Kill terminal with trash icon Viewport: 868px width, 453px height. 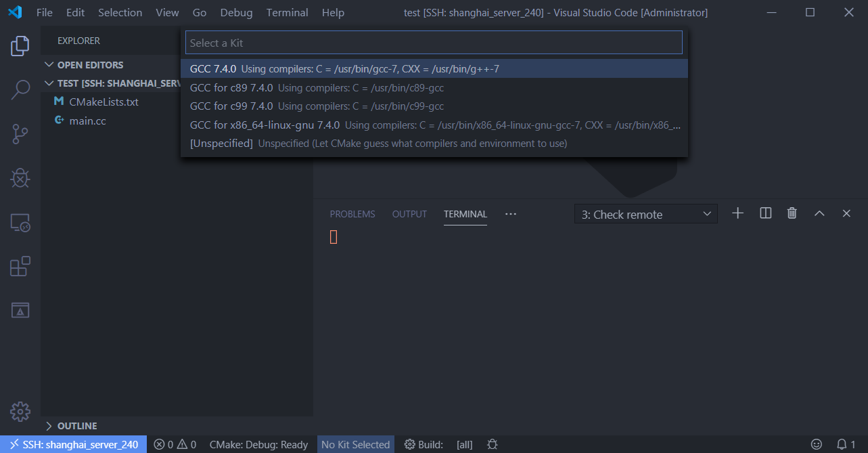click(792, 213)
